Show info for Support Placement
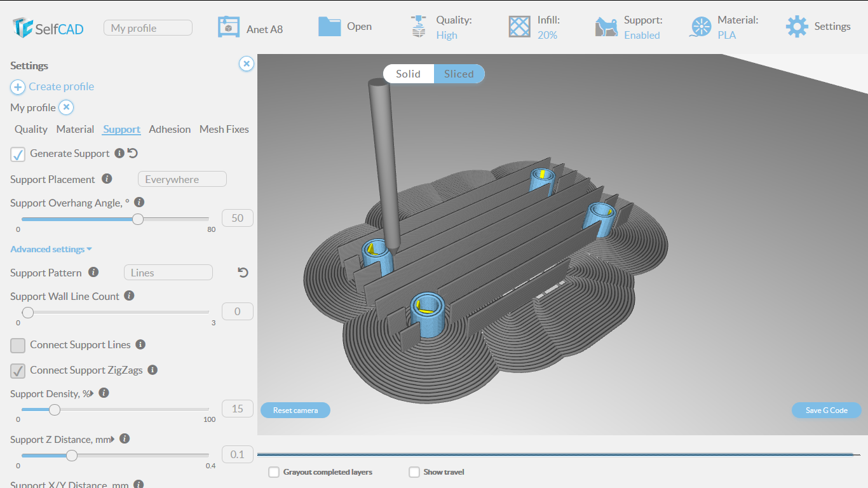868x488 pixels. [107, 179]
